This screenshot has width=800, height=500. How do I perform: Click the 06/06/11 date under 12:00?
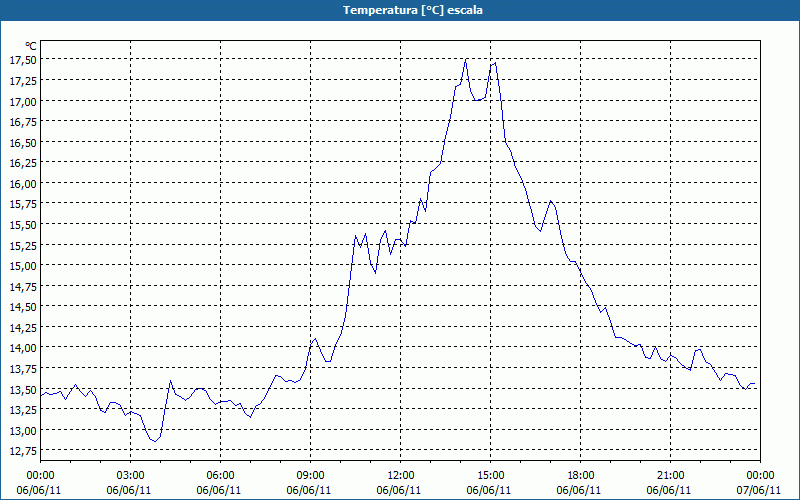click(399, 490)
